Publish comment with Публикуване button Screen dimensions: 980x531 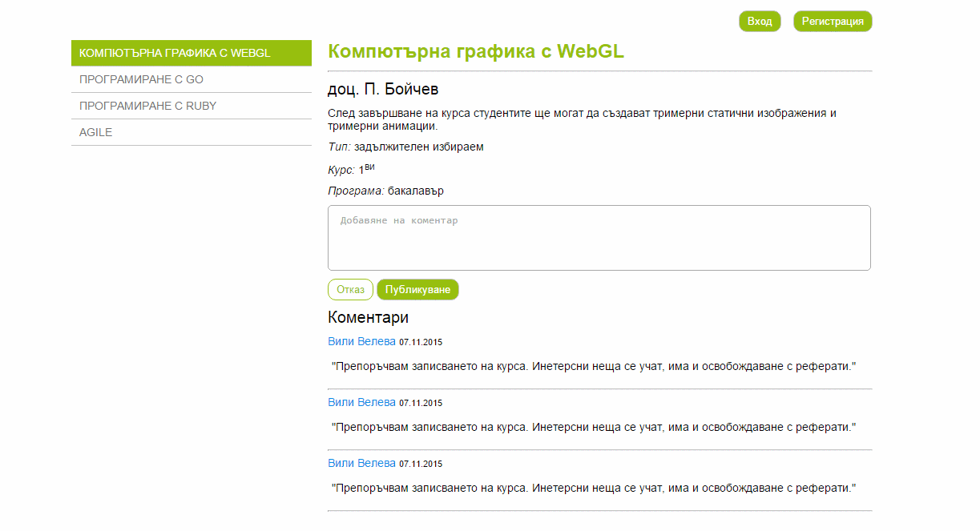417,290
